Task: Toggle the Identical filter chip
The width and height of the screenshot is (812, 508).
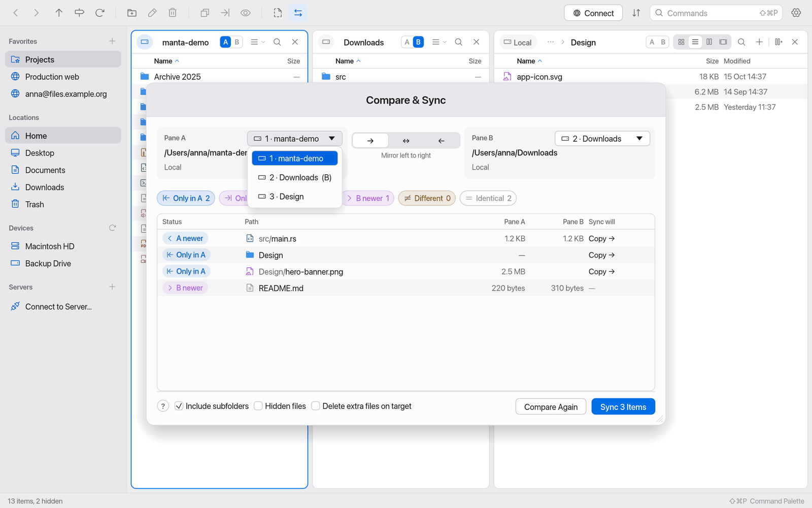Action: [488, 198]
